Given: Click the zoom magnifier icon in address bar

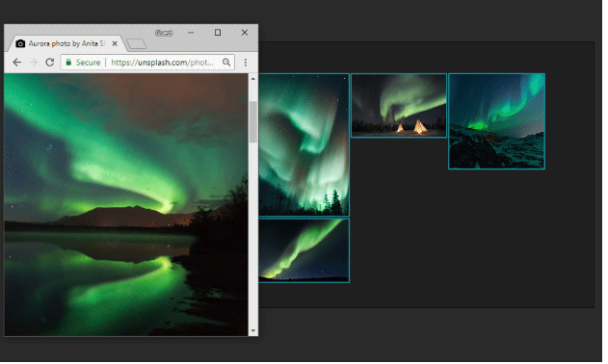Looking at the screenshot, I should point(226,62).
